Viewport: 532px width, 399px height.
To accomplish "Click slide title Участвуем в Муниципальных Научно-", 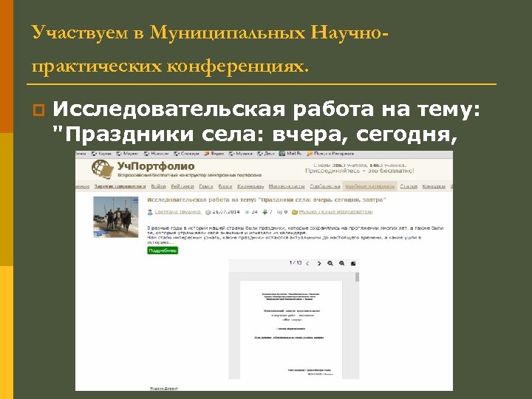I will tap(210, 33).
